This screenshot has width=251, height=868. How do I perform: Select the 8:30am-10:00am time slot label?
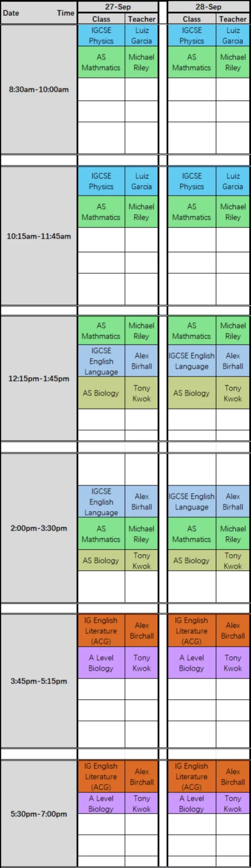(39, 90)
